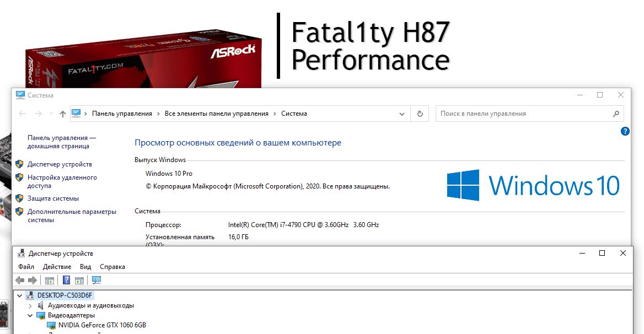Click Forward arrow in Диспетчер устройств toolbar

click(33, 280)
